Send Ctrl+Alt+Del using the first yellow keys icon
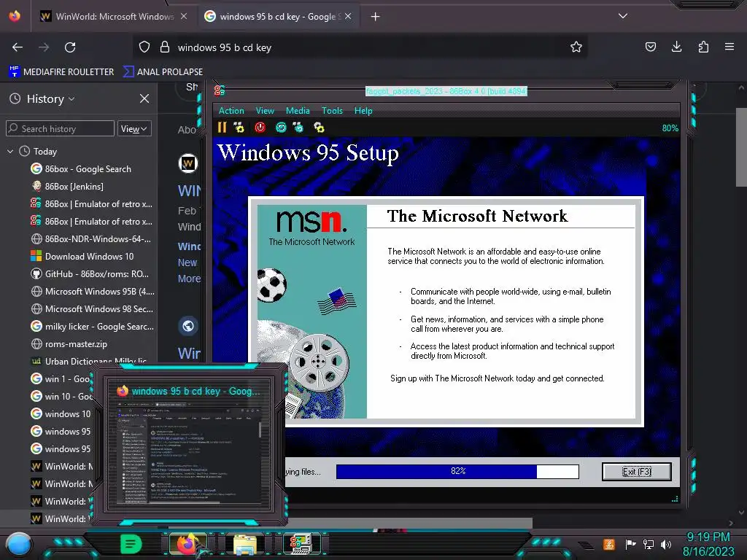The image size is (747, 560). pyautogui.click(x=239, y=128)
